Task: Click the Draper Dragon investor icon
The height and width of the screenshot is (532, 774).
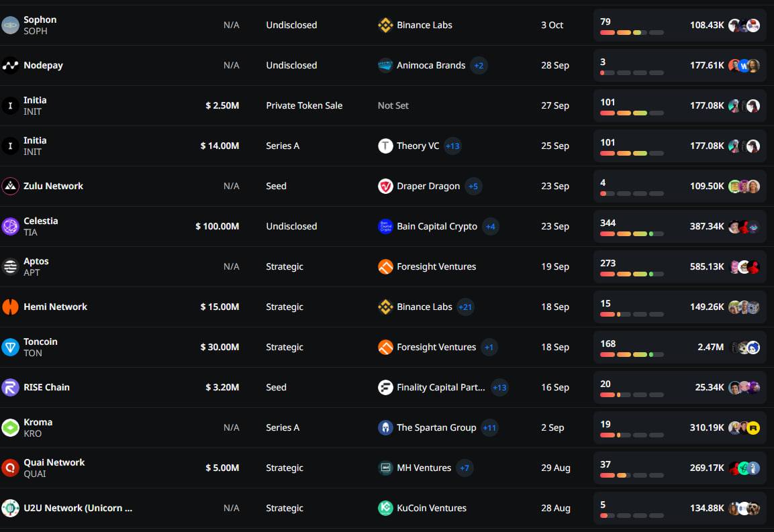Action: [x=385, y=186]
